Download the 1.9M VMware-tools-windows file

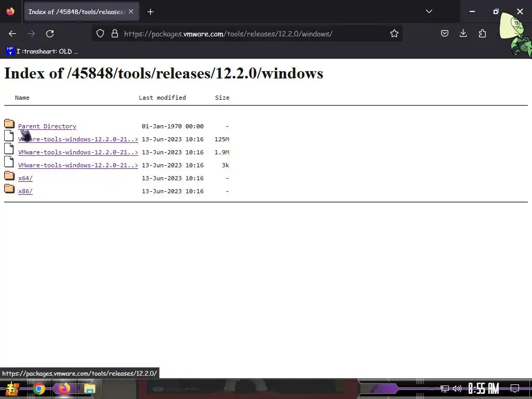(78, 152)
